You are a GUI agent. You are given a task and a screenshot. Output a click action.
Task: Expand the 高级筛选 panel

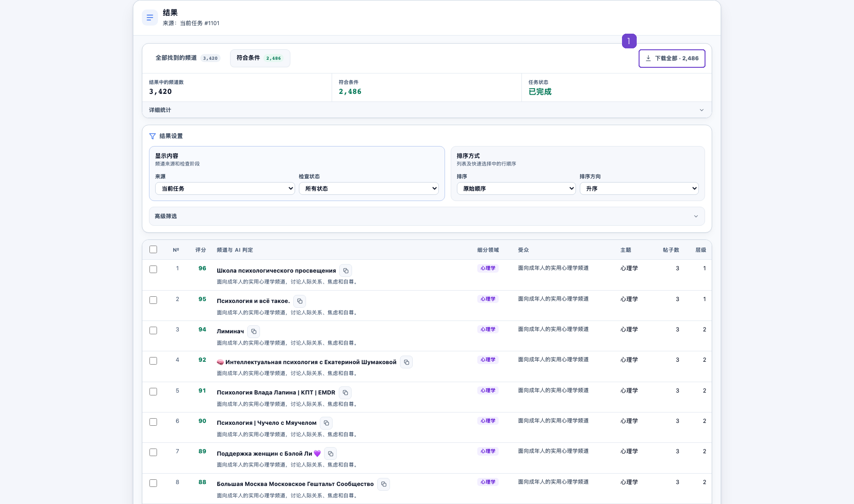(427, 216)
